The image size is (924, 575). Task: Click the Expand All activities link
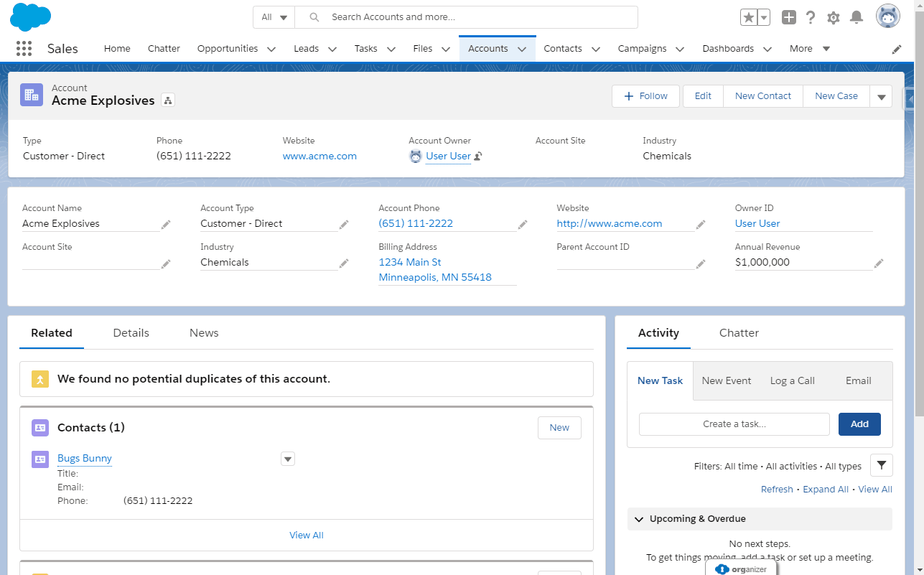(826, 490)
